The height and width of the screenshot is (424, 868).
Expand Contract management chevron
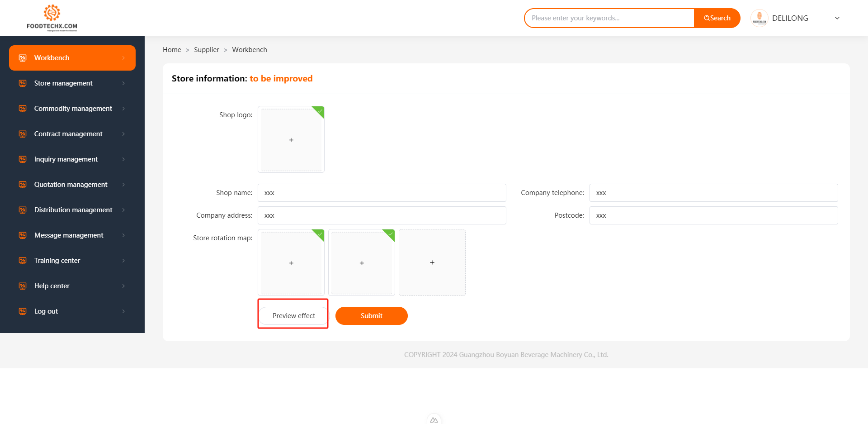click(123, 134)
